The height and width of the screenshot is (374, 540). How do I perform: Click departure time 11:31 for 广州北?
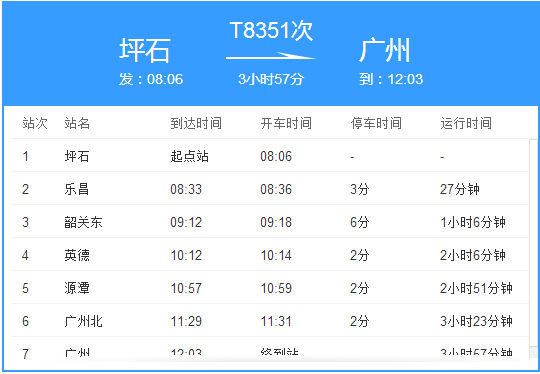[276, 321]
